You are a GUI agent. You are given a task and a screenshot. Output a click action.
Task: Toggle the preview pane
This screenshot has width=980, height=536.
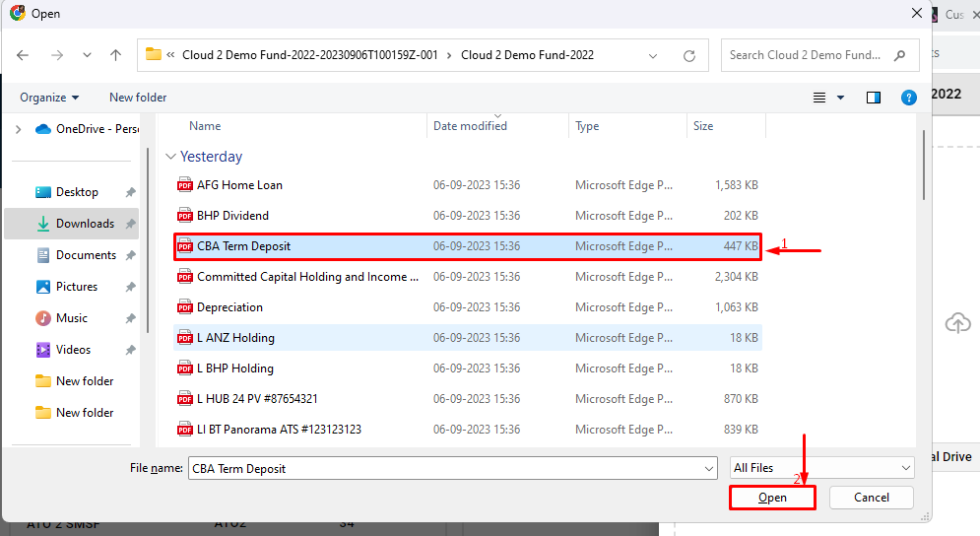coord(873,98)
